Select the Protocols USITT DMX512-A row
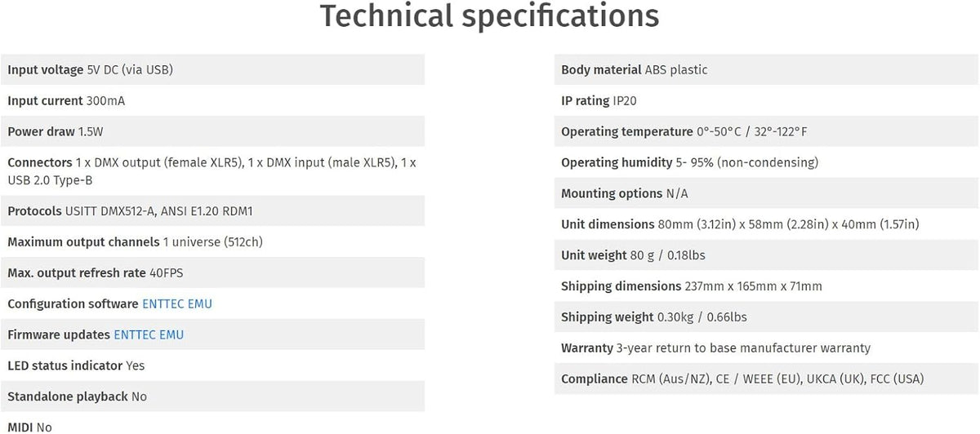980x434 pixels. (212, 210)
